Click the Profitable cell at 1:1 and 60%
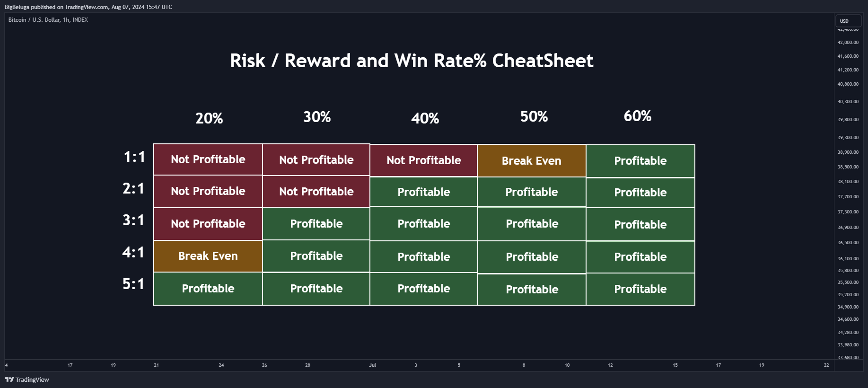868x388 pixels. click(x=640, y=161)
